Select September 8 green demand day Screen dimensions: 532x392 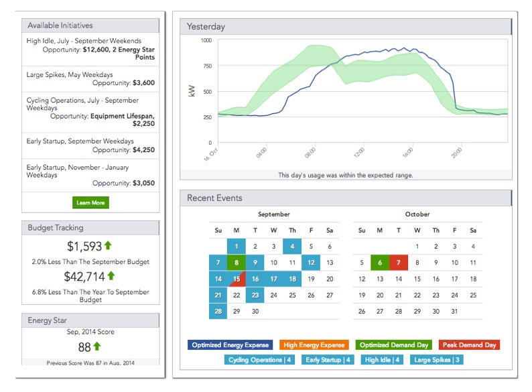[237, 263]
